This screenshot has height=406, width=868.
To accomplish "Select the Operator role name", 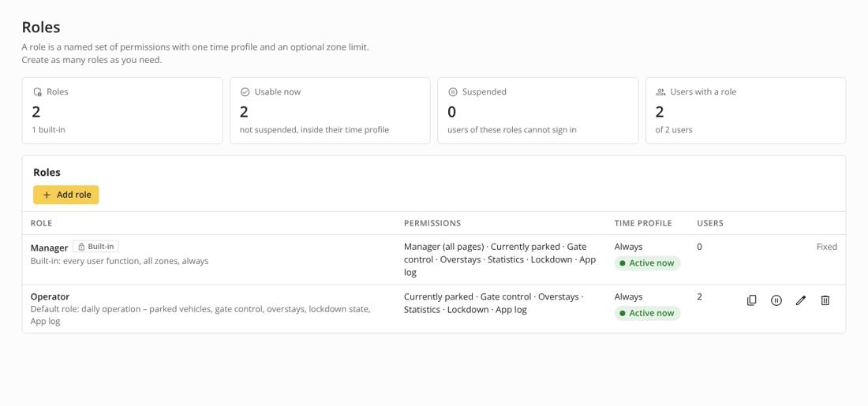I will pyautogui.click(x=50, y=296).
